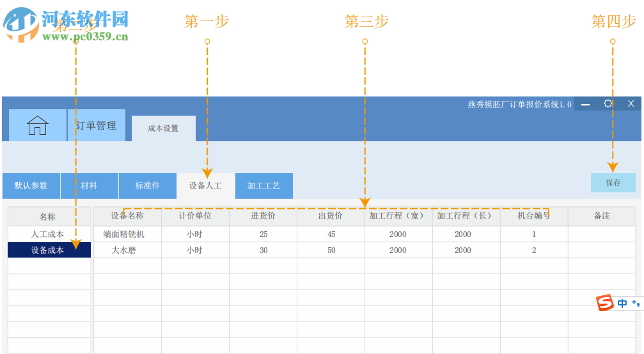The image size is (644, 354).
Task: Minimize the quotation system window
Action: pyautogui.click(x=586, y=105)
